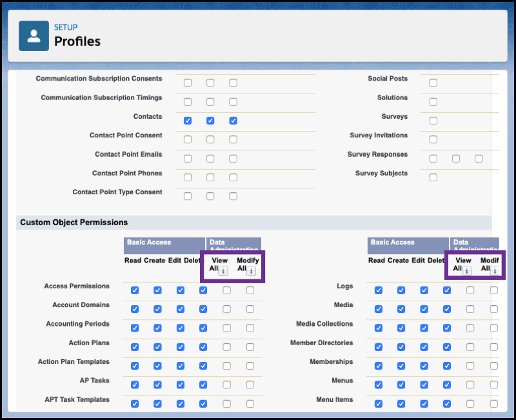Uncheck Read for Access Permissions
Image resolution: width=516 pixels, height=420 pixels.
pos(135,290)
